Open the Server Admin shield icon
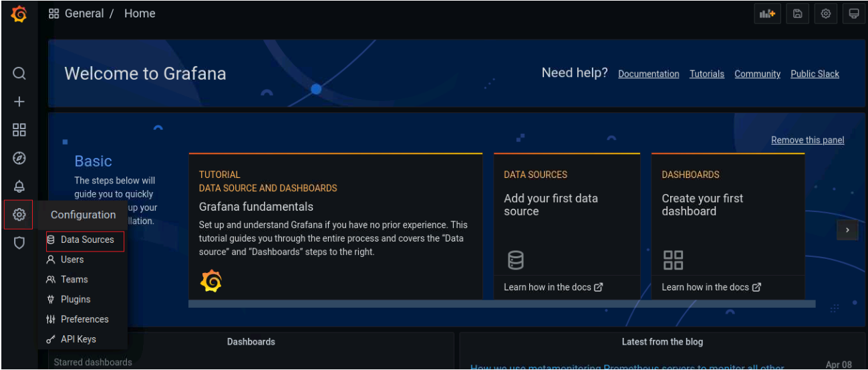868x370 pixels. 19,243
